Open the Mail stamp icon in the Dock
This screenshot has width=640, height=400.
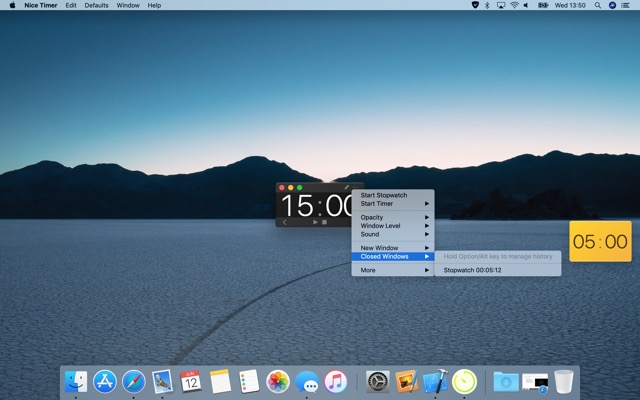pyautogui.click(x=162, y=382)
